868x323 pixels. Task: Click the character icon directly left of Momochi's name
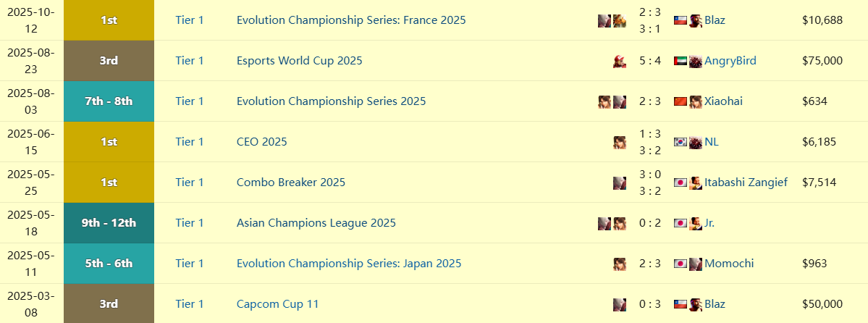696,264
